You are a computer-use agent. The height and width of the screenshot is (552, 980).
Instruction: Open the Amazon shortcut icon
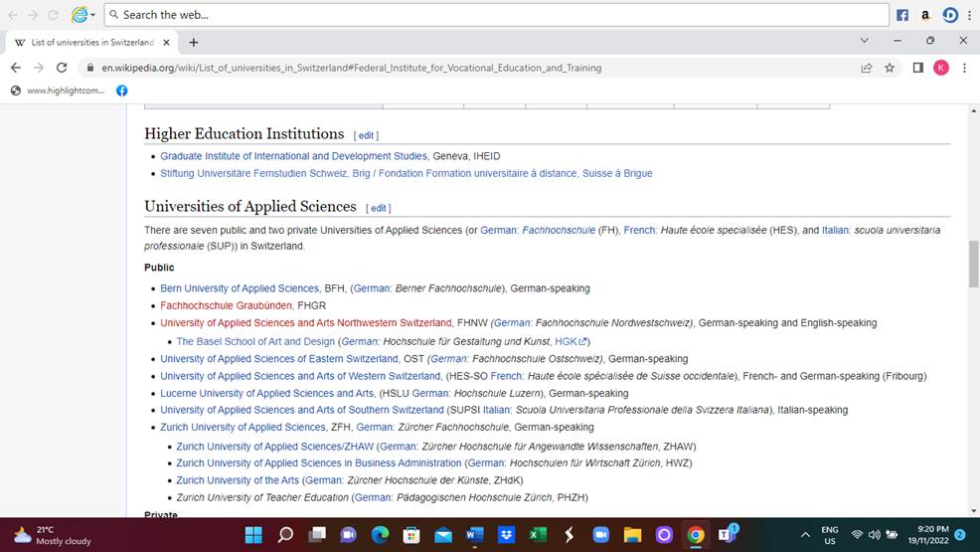(x=925, y=15)
